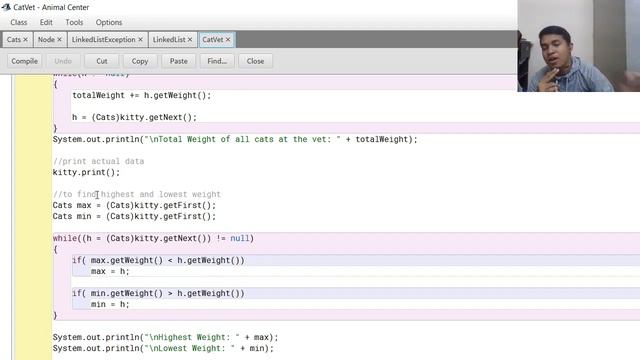
Task: Close the CatVet tab with its X
Action: (228, 40)
